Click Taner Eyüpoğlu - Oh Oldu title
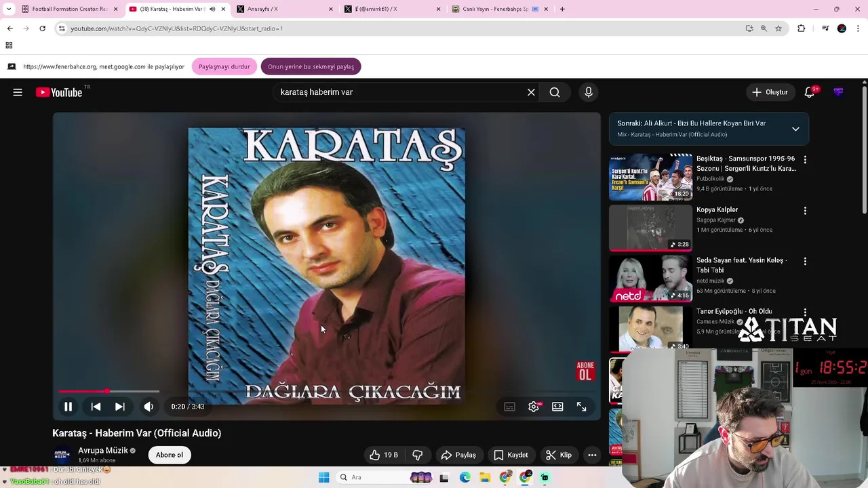 [734, 311]
